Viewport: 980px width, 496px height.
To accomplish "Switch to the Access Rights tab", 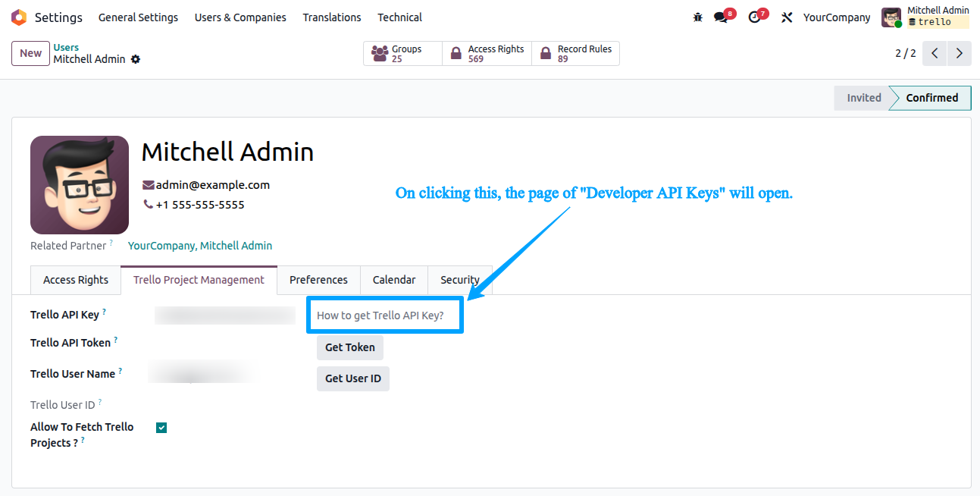I will (x=76, y=280).
